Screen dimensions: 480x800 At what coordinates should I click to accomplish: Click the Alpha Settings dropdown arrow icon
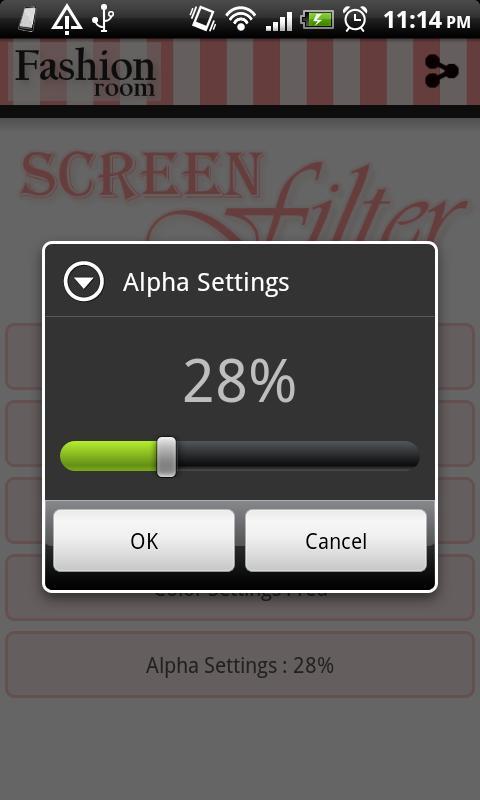84,281
